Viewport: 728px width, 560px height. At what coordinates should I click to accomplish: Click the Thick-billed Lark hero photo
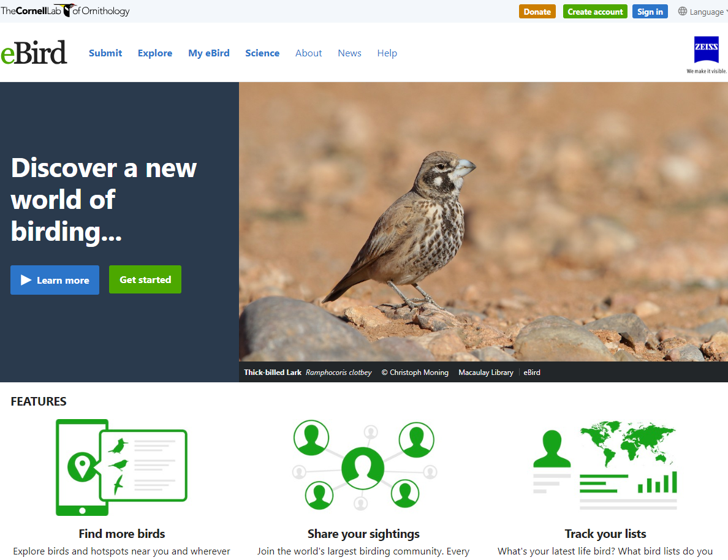coord(483,222)
